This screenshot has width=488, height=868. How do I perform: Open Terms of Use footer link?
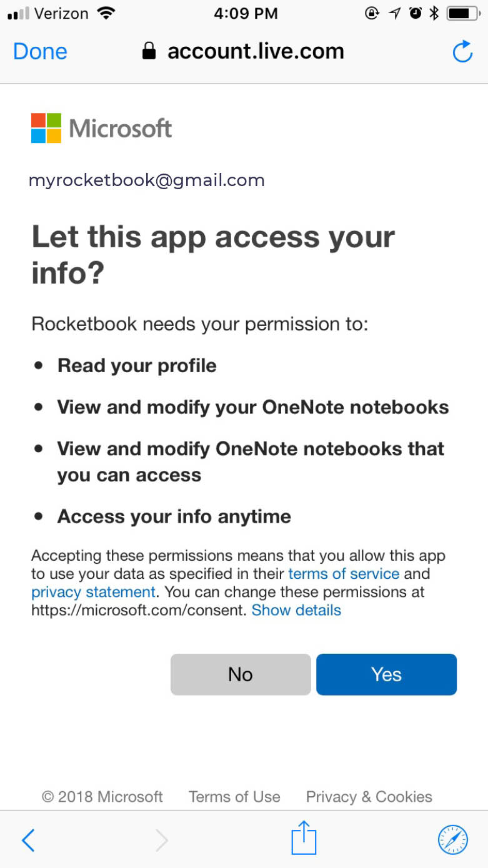pyautogui.click(x=234, y=796)
